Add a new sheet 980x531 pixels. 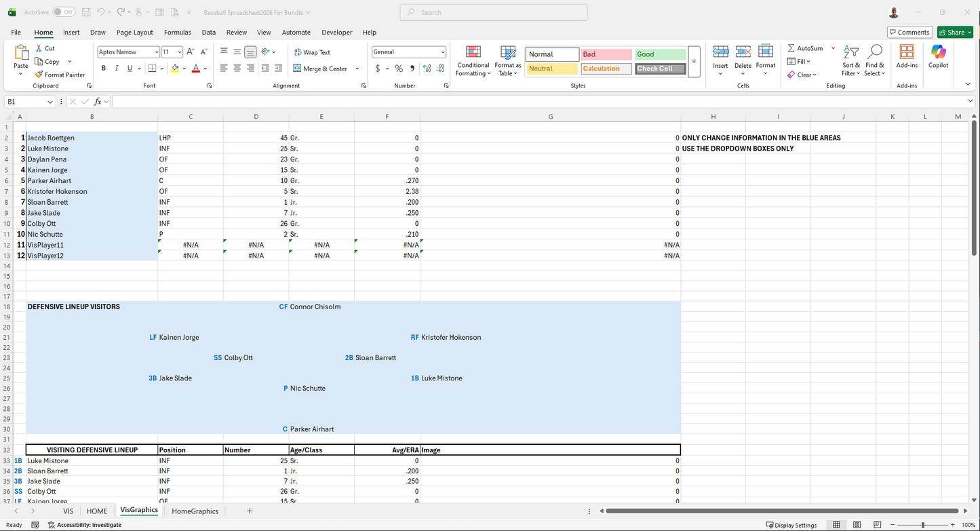[x=250, y=511]
